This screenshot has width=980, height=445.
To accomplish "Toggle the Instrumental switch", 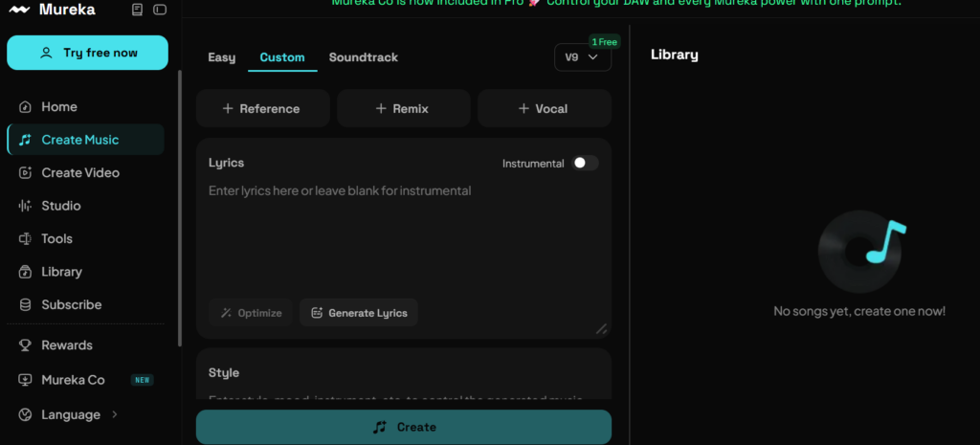I will click(x=585, y=163).
